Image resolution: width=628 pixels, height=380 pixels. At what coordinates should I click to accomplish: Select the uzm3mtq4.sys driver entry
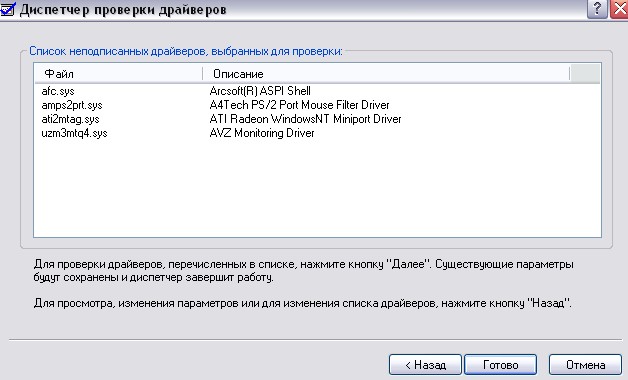74,133
